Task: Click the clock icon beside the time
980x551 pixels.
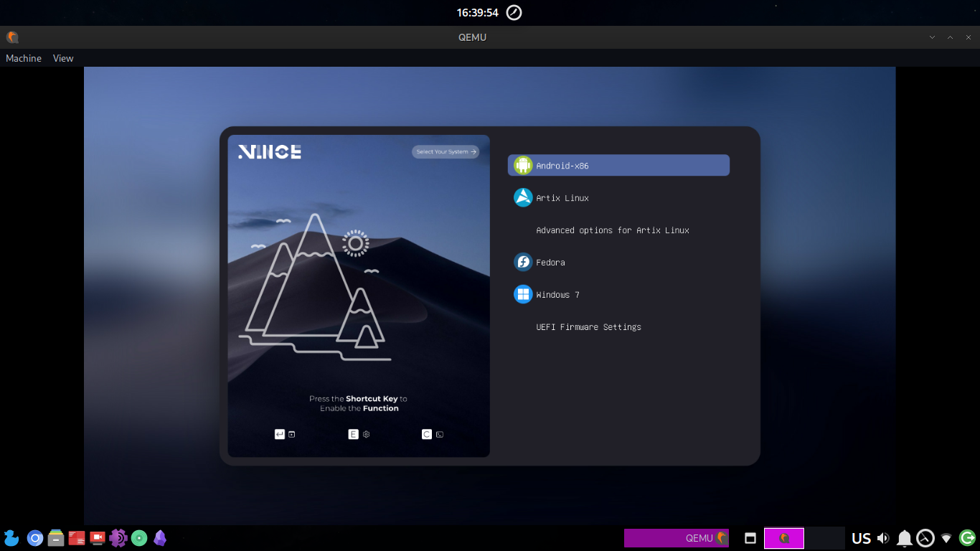Action: pos(514,12)
